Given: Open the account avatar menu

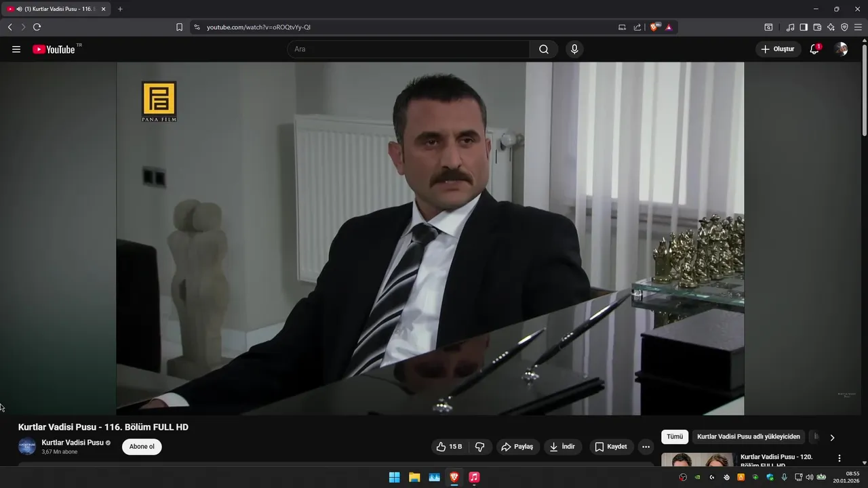Looking at the screenshot, I should pyautogui.click(x=841, y=49).
